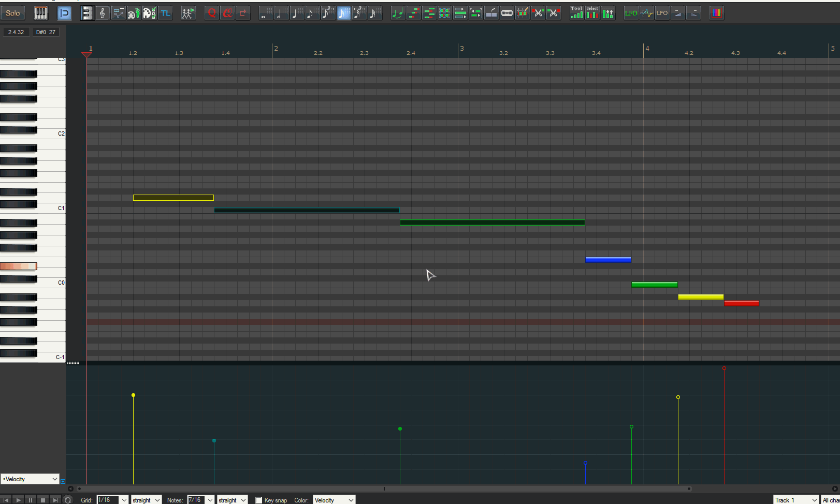Click the brush over selection grid icon
Screen dimensions: 840x504
(x=523, y=13)
